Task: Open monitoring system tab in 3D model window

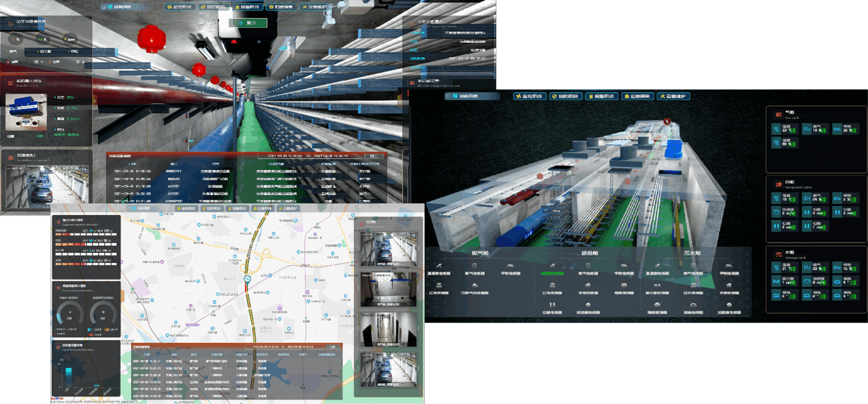Action: point(528,96)
